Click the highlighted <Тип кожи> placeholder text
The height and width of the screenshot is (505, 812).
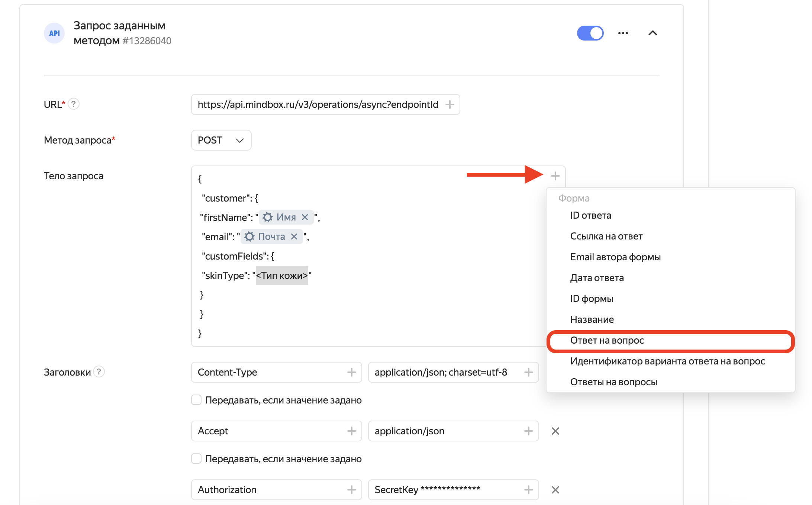point(282,276)
